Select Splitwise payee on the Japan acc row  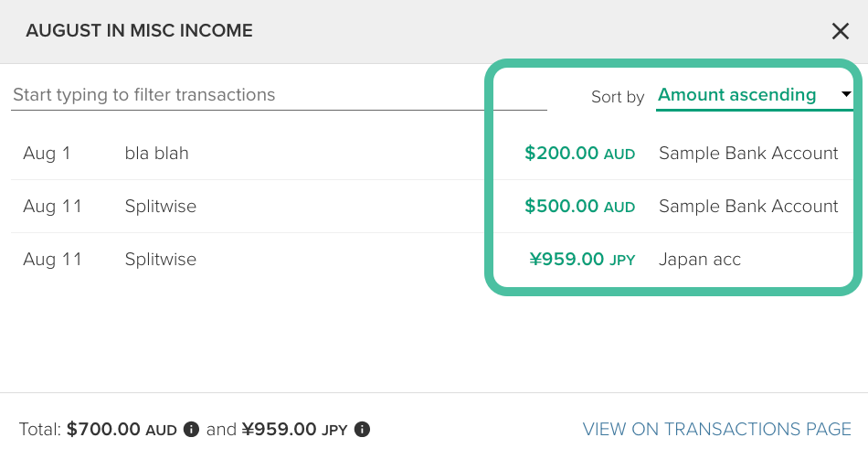click(x=161, y=260)
